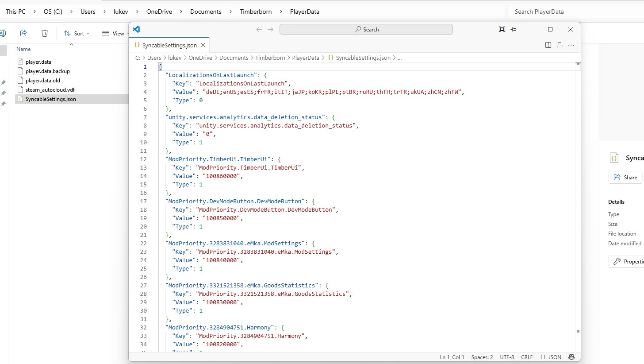This screenshot has height=364, width=644.
Task: Click the pin icon in VS Code title bar
Action: click(x=514, y=29)
